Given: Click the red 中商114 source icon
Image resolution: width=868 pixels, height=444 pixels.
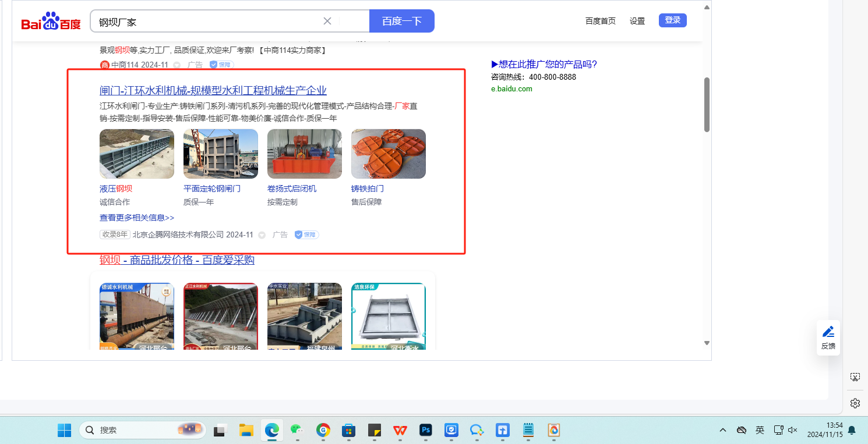Looking at the screenshot, I should [105, 65].
